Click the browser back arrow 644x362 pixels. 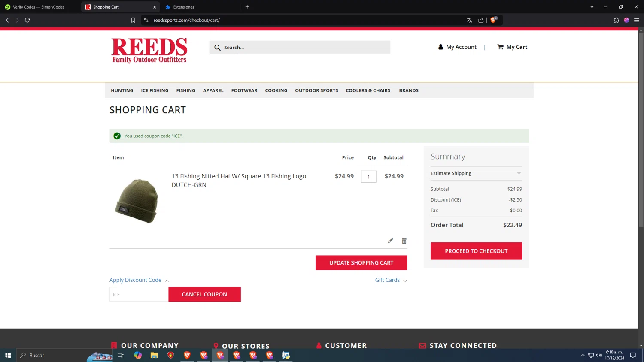(7, 20)
